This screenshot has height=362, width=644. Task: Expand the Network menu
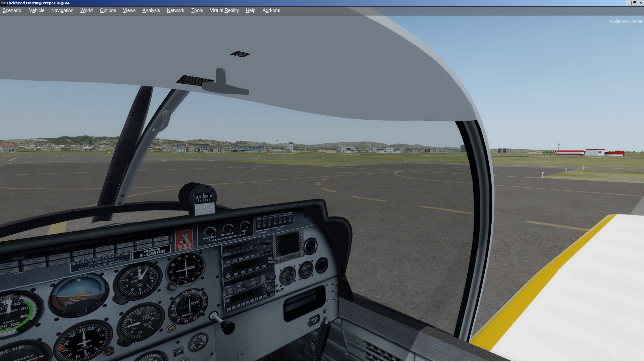pyautogui.click(x=175, y=10)
